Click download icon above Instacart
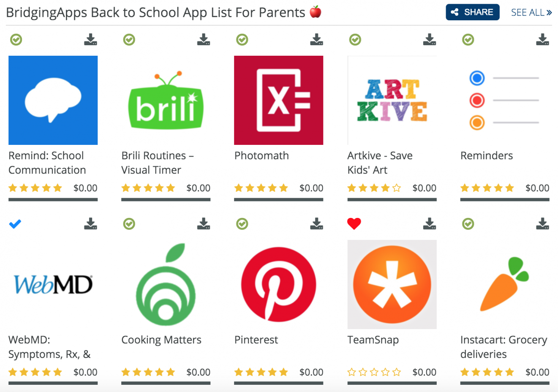558x392 pixels. pyautogui.click(x=542, y=224)
